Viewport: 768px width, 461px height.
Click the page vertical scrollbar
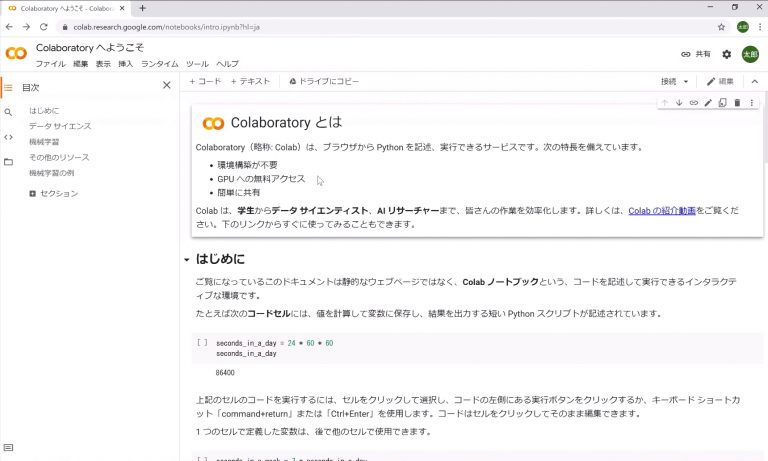(x=765, y=127)
